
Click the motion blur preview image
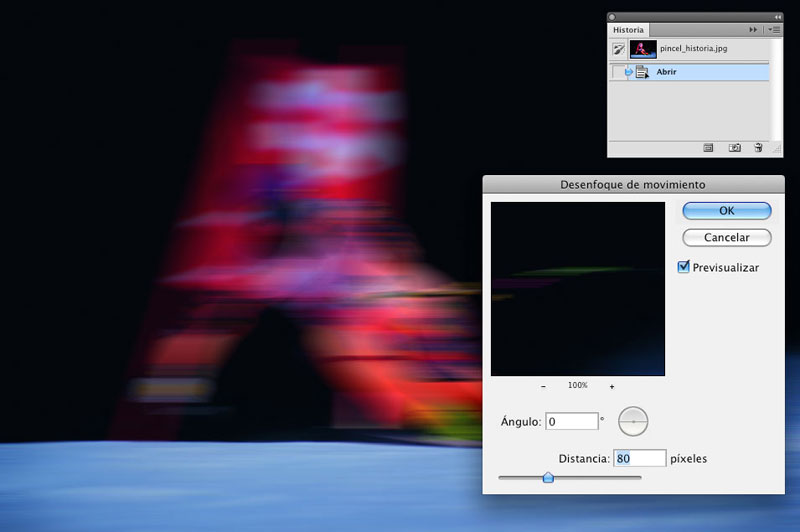click(x=578, y=289)
